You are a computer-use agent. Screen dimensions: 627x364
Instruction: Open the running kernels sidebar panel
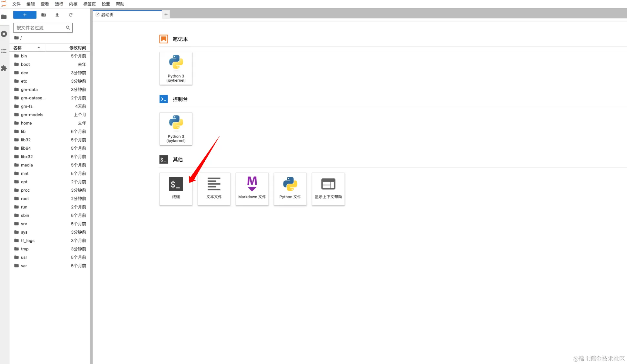[x=4, y=34]
